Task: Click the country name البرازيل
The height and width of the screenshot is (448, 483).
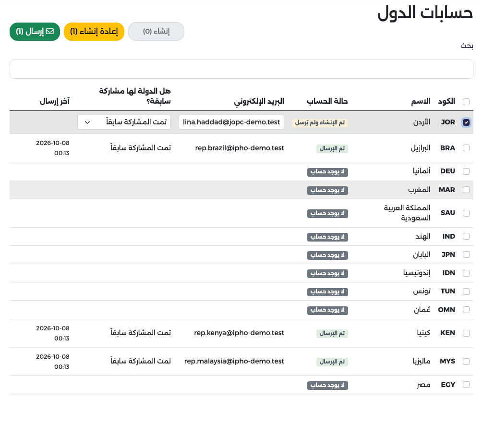Action: pos(421,148)
